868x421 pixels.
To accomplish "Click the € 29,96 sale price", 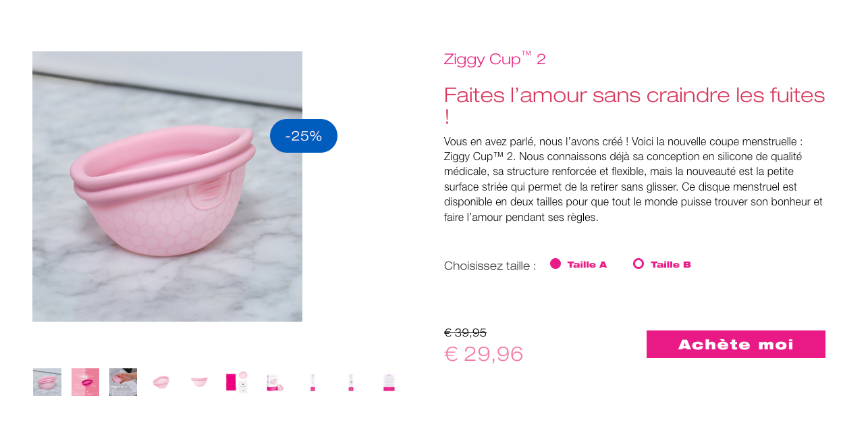I will point(483,353).
